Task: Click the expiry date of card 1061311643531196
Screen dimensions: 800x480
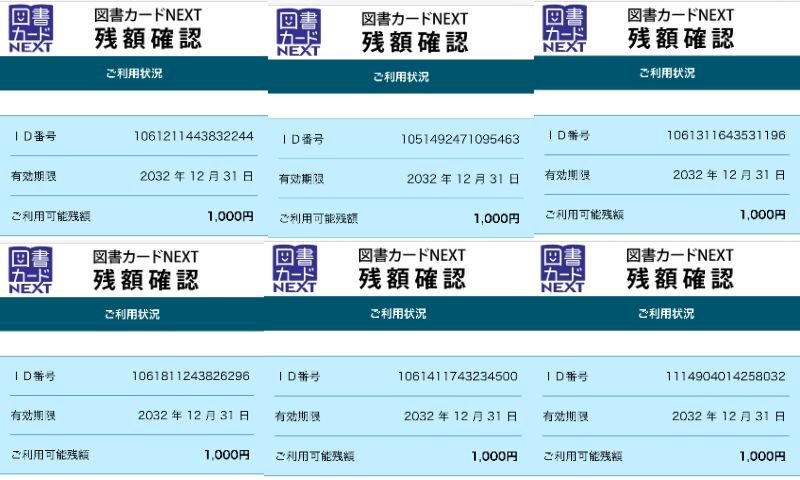Action: coord(729,175)
